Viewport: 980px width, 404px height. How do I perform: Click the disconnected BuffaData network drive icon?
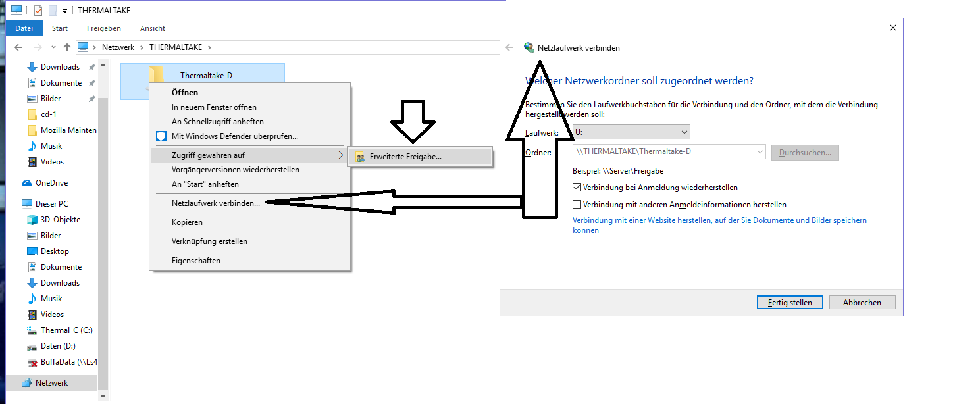click(x=32, y=362)
